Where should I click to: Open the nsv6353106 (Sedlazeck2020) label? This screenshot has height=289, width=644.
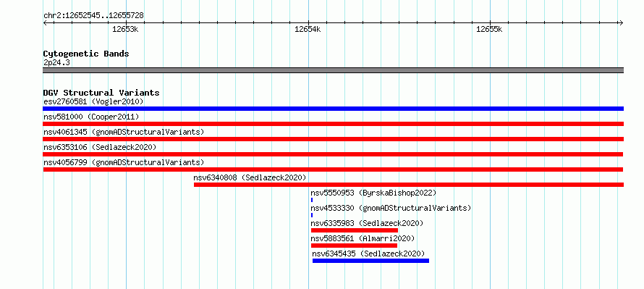[x=100, y=147]
